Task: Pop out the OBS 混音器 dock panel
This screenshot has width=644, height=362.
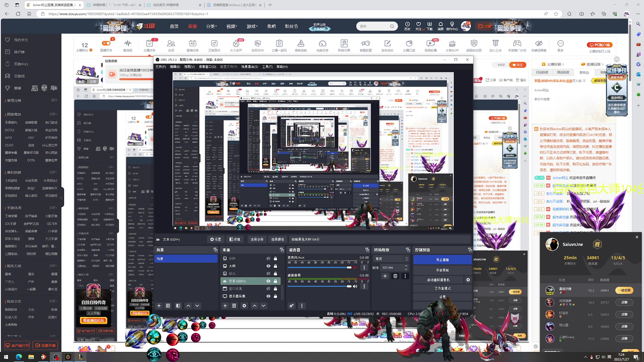Action: click(367, 250)
